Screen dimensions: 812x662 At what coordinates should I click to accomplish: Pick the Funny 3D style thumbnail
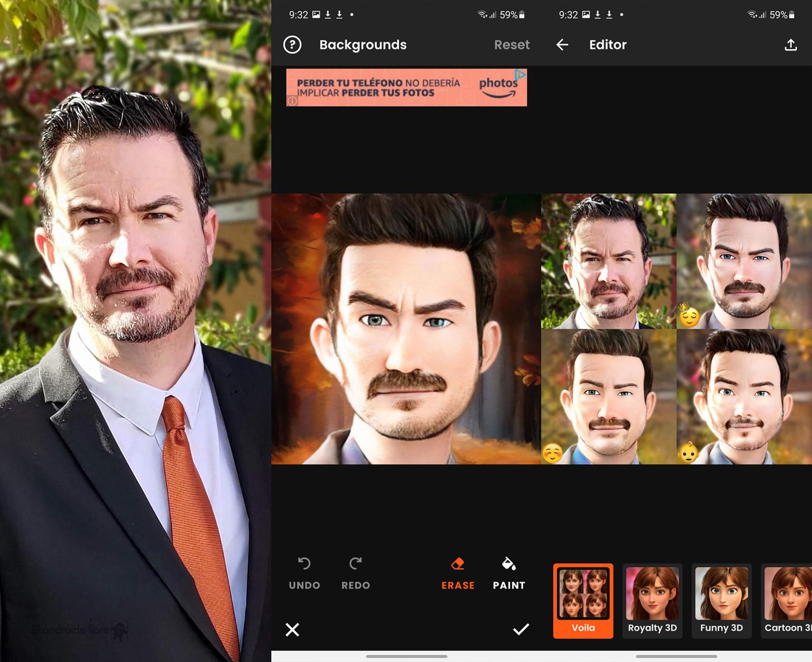click(721, 601)
